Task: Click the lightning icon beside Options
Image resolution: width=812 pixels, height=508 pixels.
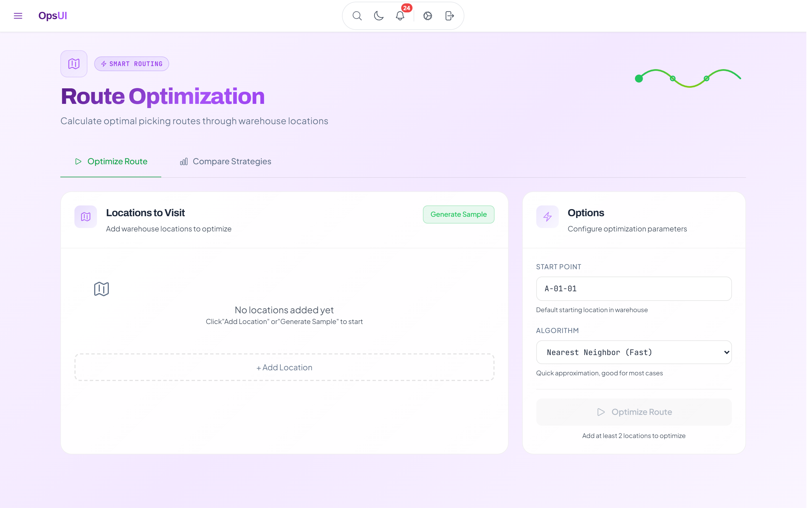Action: pyautogui.click(x=547, y=217)
